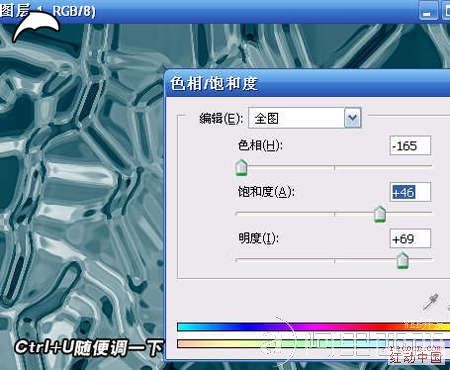Select the eyedropper tool in the dialog
This screenshot has height=370, width=450.
(x=431, y=302)
